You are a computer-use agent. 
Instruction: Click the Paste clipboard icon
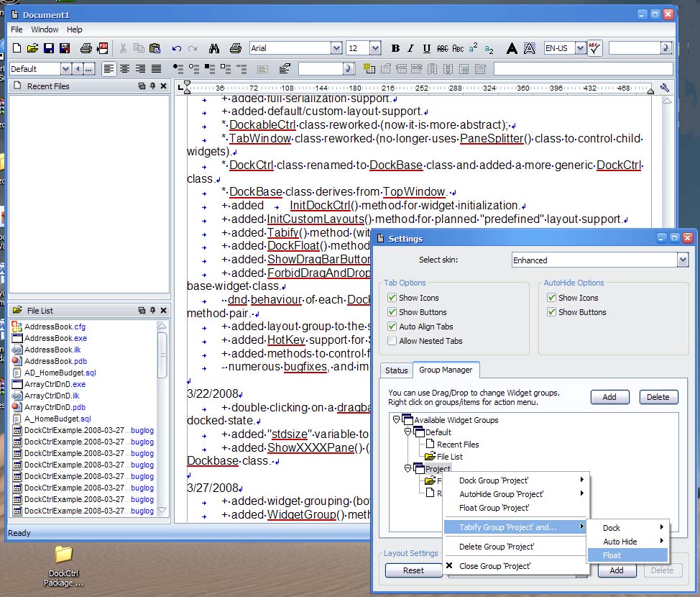pyautogui.click(x=155, y=48)
